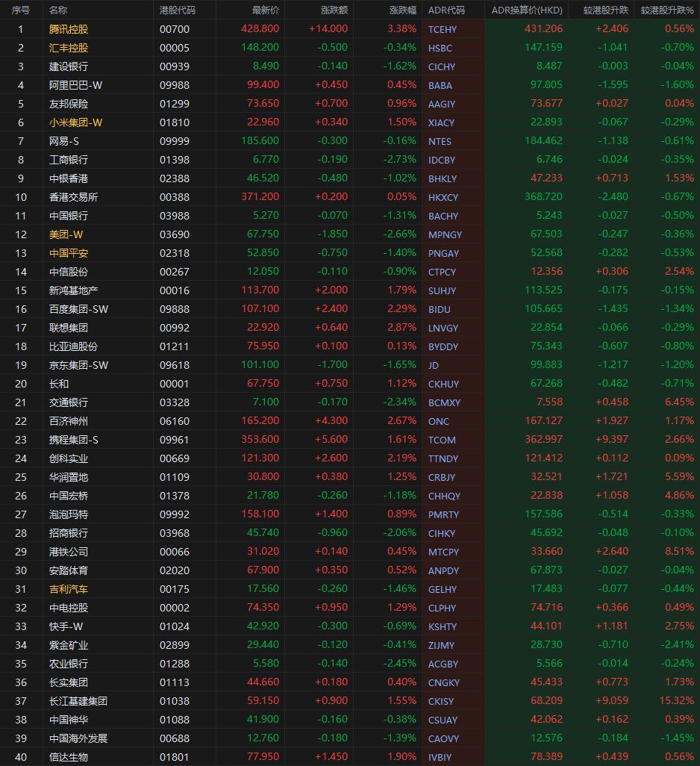Viewport: 700px width, 766px height.
Task: Click the latest price 371.200
Action: [260, 196]
